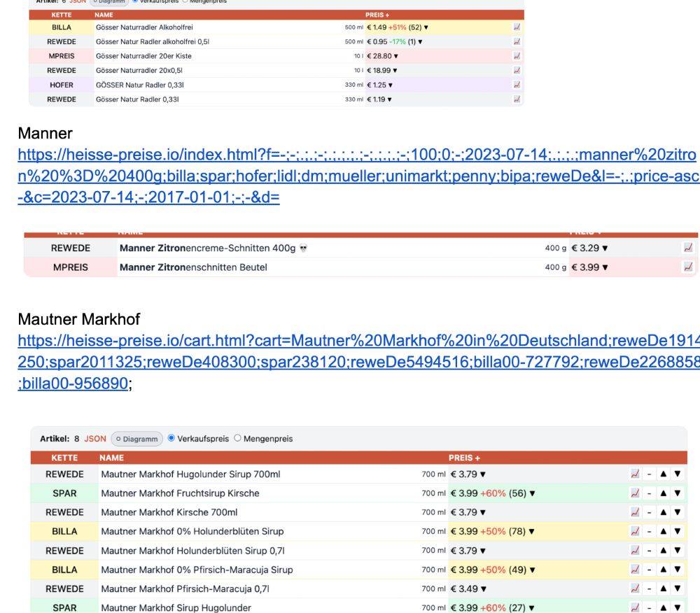This screenshot has width=700, height=613.
Task: Click the HOFER chain cell
Action: click(x=62, y=85)
